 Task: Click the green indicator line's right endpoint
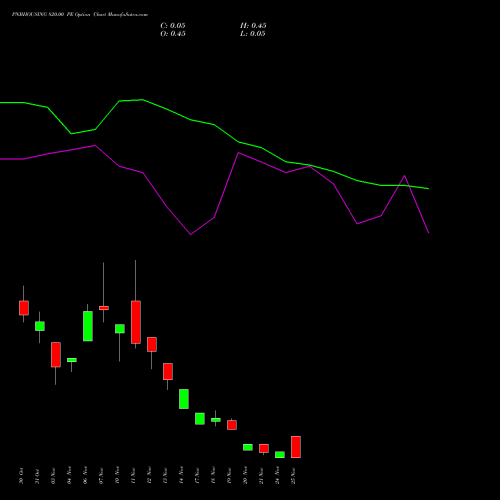pos(429,189)
